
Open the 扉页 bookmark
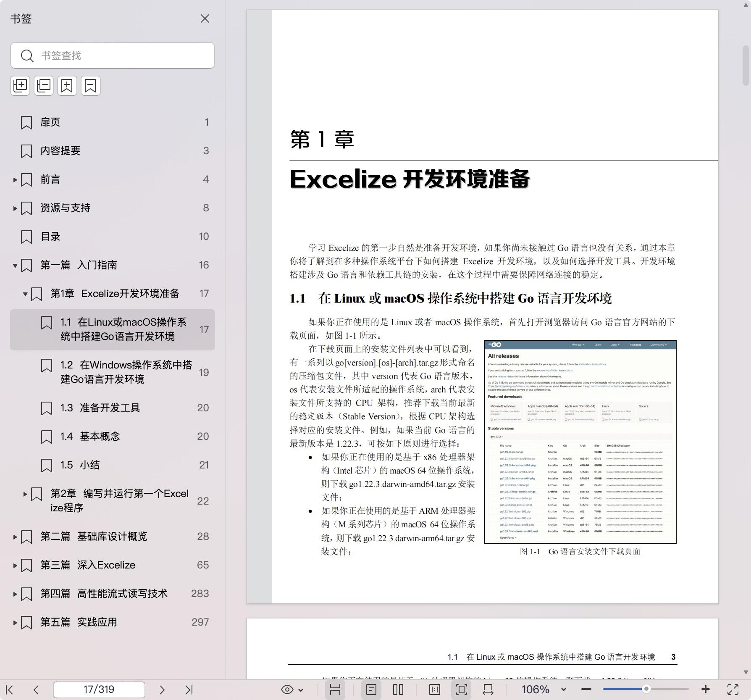[x=113, y=122]
